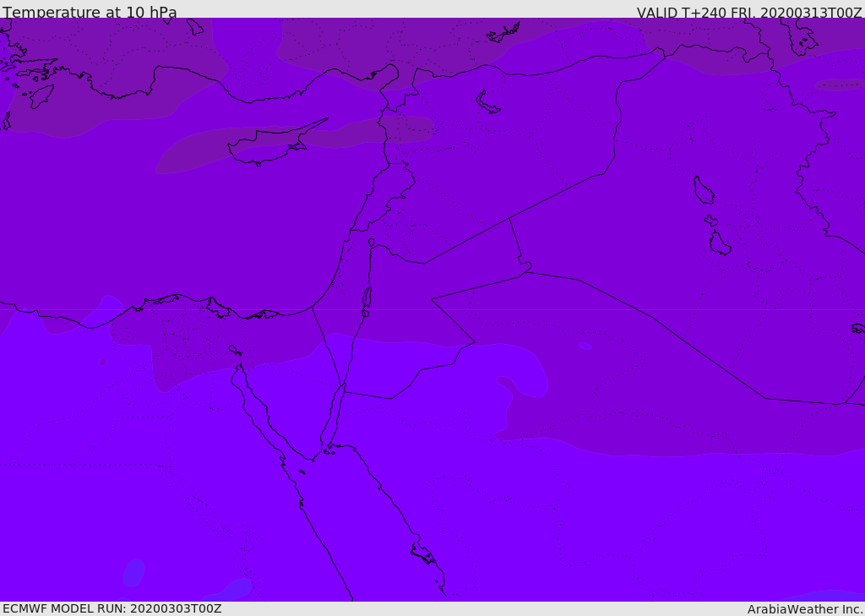Click the large island at left edge
Image resolution: width=865 pixels, height=616 pixels.
[x=41, y=95]
